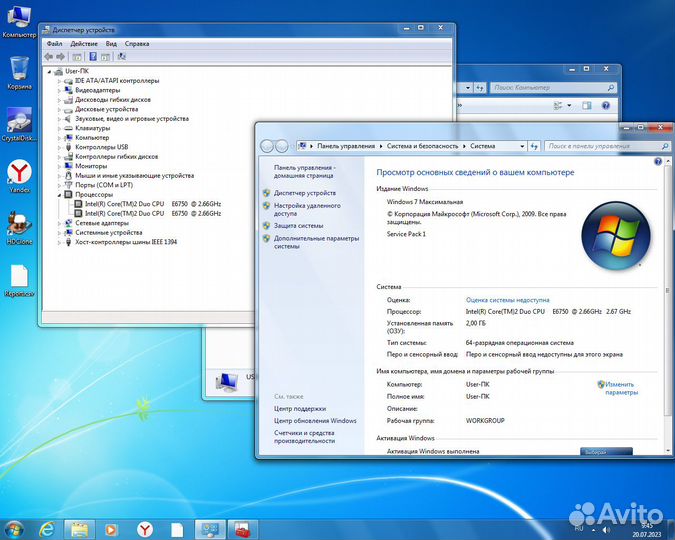Click Help icon in Device Manager toolbar
The width and height of the screenshot is (675, 540).
click(93, 56)
